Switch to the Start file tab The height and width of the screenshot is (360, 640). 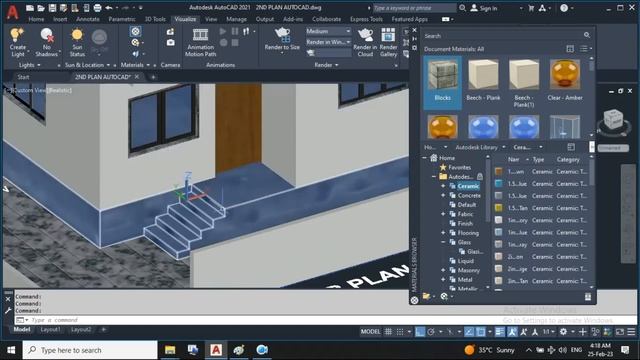pos(23,77)
